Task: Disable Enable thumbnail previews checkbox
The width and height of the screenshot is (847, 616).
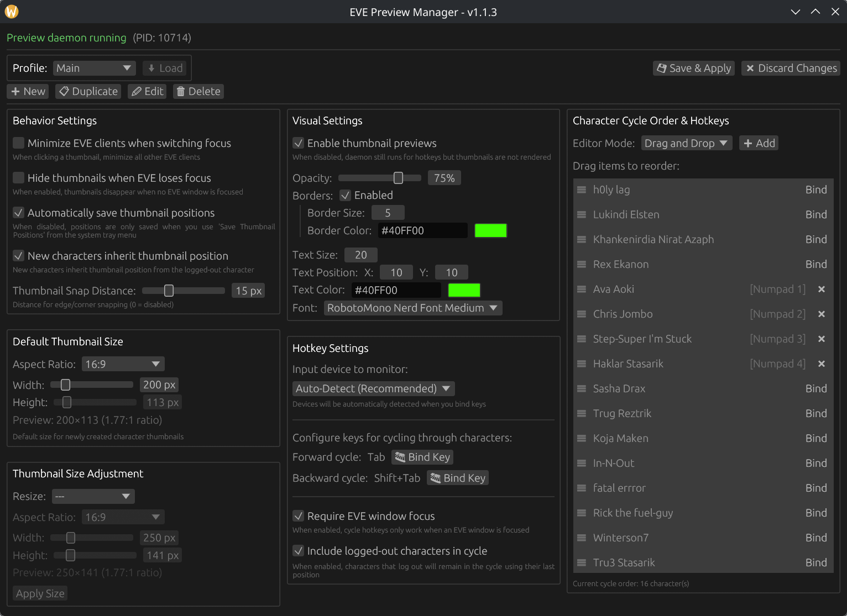Action: (298, 143)
